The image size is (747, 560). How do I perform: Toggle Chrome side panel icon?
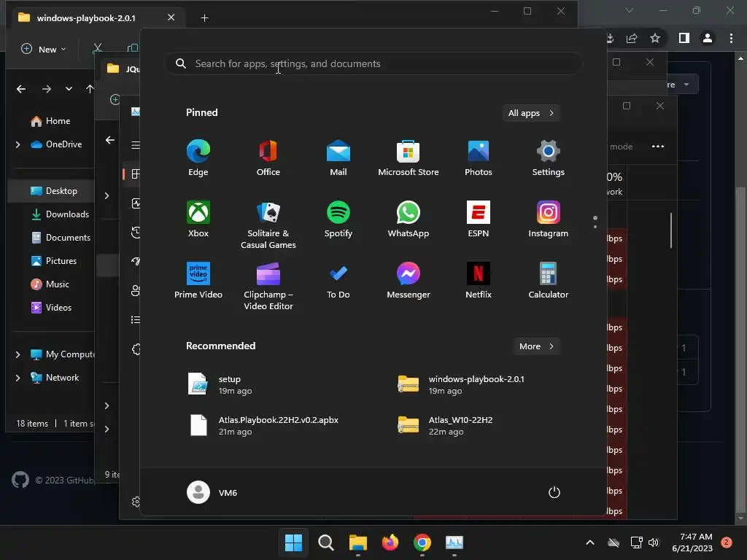click(684, 38)
